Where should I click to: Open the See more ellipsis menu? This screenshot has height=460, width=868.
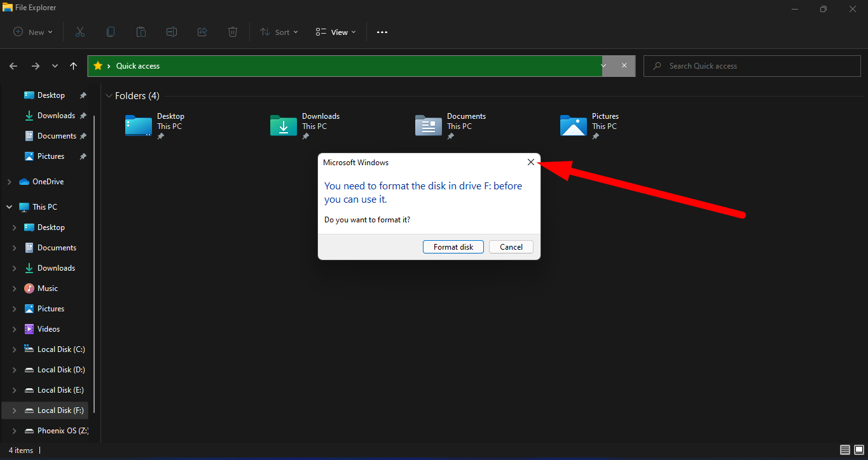(382, 32)
